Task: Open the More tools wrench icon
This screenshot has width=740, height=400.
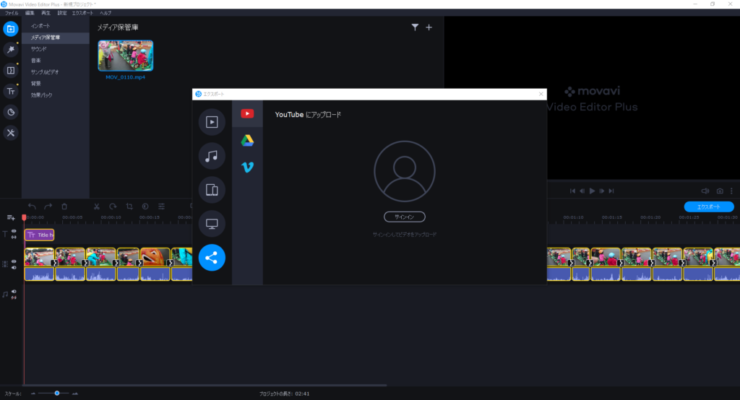Action: [11, 133]
